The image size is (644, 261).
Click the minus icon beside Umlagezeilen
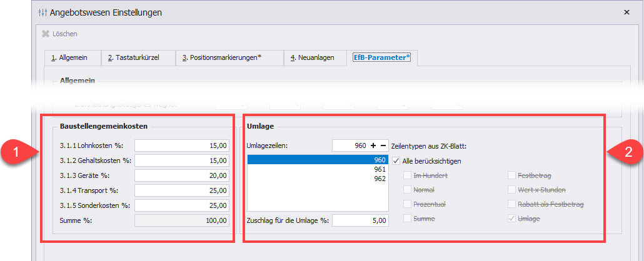[x=383, y=145]
